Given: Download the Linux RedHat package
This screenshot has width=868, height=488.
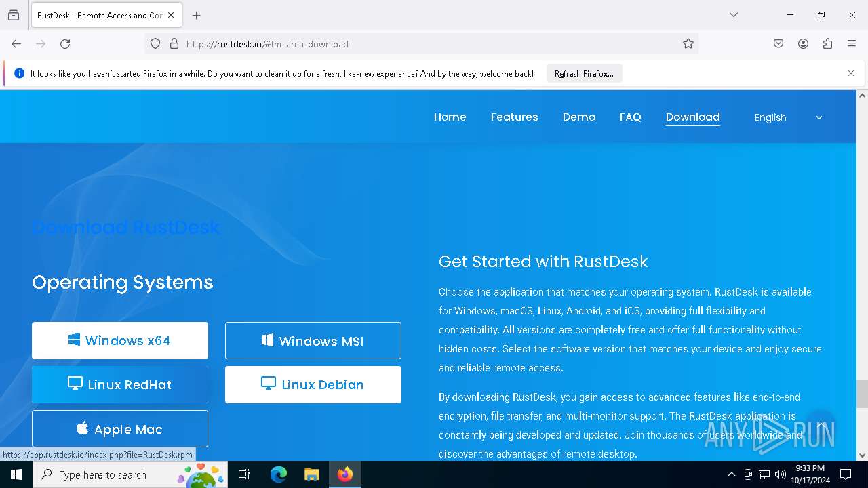Looking at the screenshot, I should click(x=120, y=384).
